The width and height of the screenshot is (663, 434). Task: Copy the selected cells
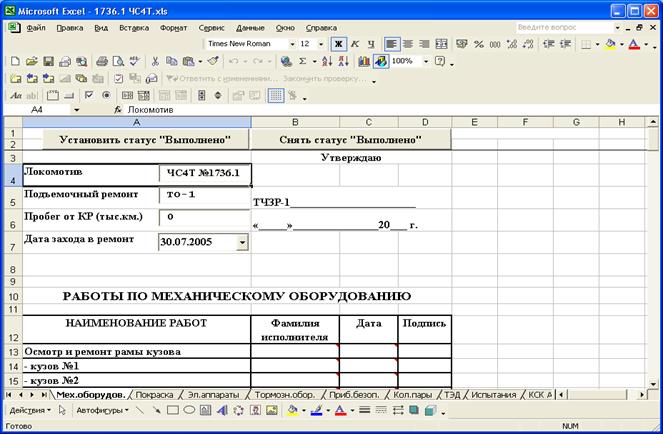[171, 61]
